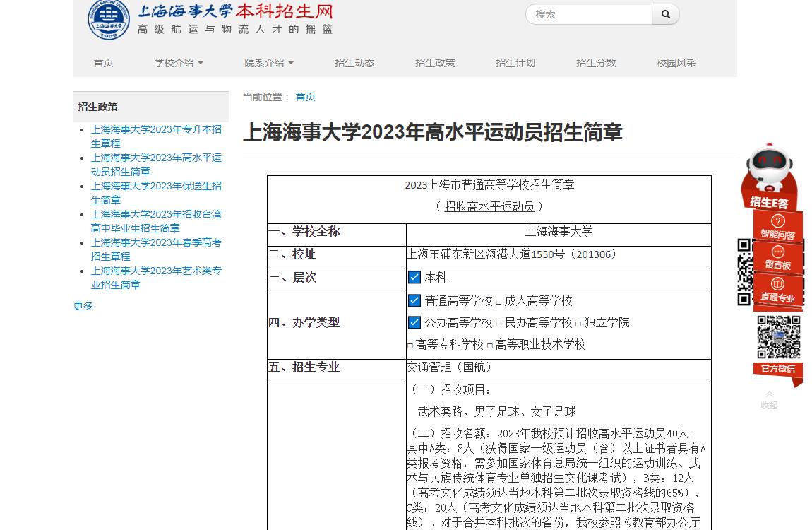This screenshot has height=530, width=812.
Task: Expand the 学校介绍 dropdown menu
Action: click(x=179, y=63)
